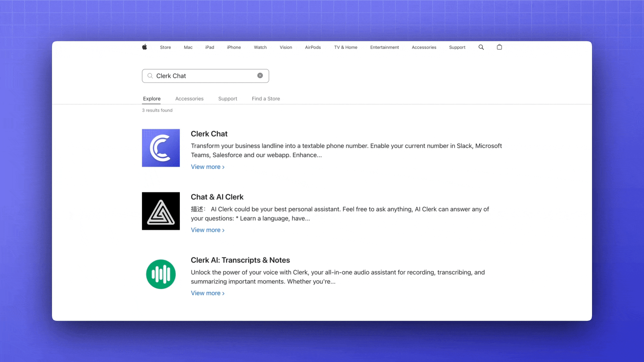Open the TV & Home menu
The image size is (644, 362).
(x=345, y=47)
